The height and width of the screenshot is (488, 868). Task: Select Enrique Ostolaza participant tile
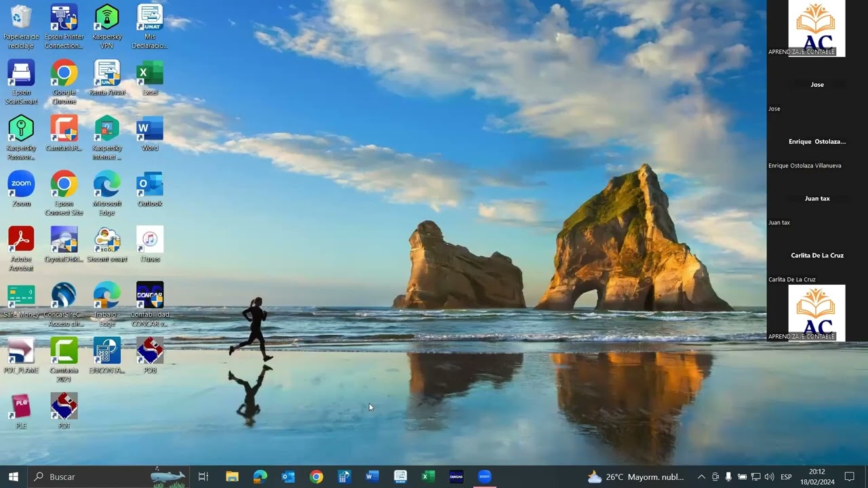pos(817,142)
